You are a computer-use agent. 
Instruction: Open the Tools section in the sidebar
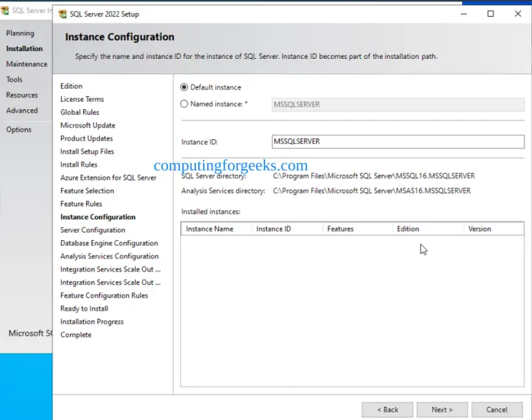point(15,80)
